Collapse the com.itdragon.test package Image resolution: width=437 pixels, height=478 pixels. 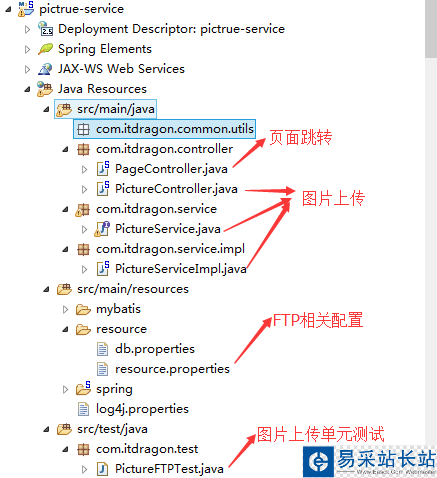pyautogui.click(x=66, y=449)
